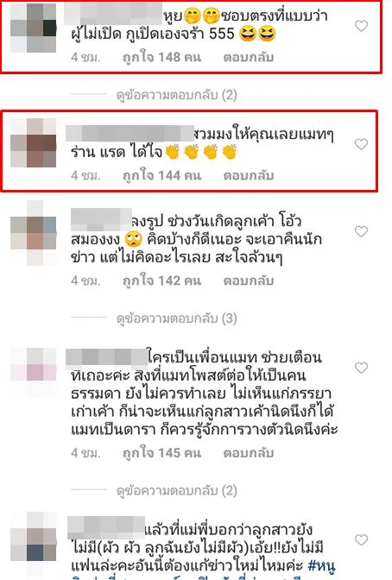Like the comment with 148 likes

[x=361, y=26]
